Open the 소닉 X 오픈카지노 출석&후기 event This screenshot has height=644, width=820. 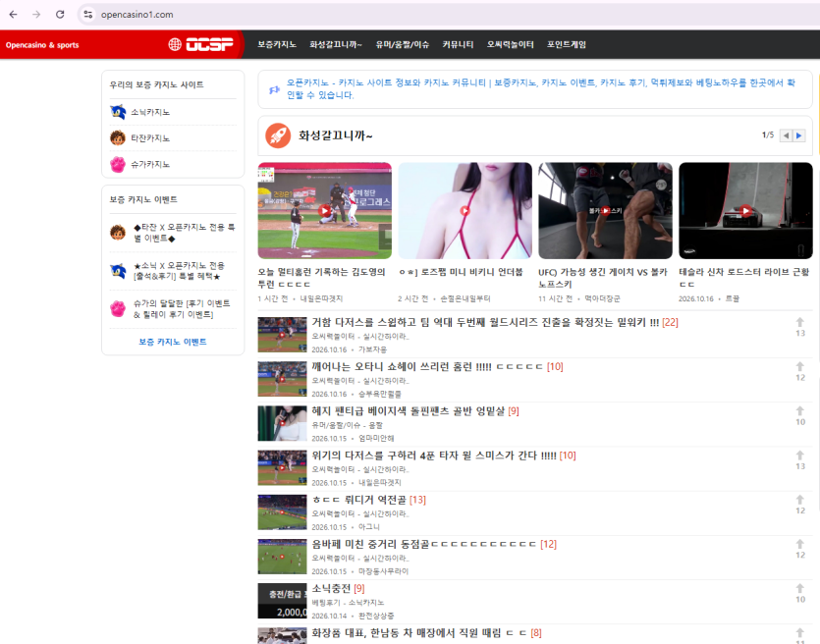[x=179, y=271]
